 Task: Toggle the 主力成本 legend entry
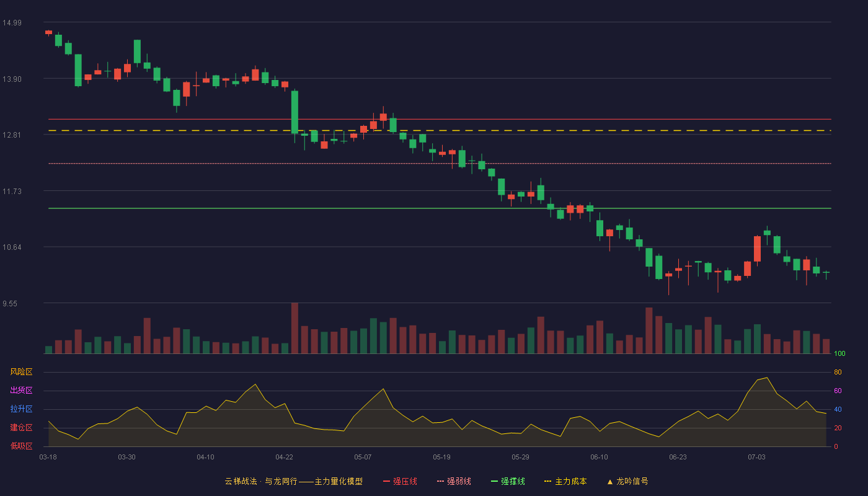565,482
